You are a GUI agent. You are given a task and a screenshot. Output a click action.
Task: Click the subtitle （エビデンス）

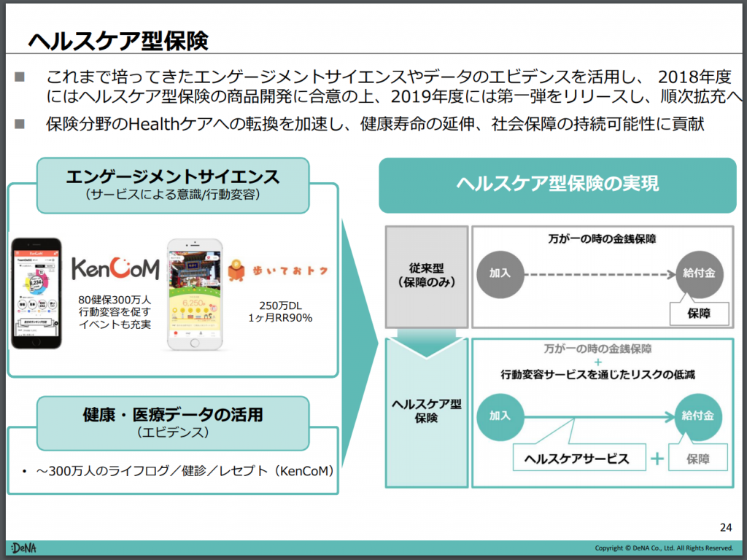tap(172, 432)
